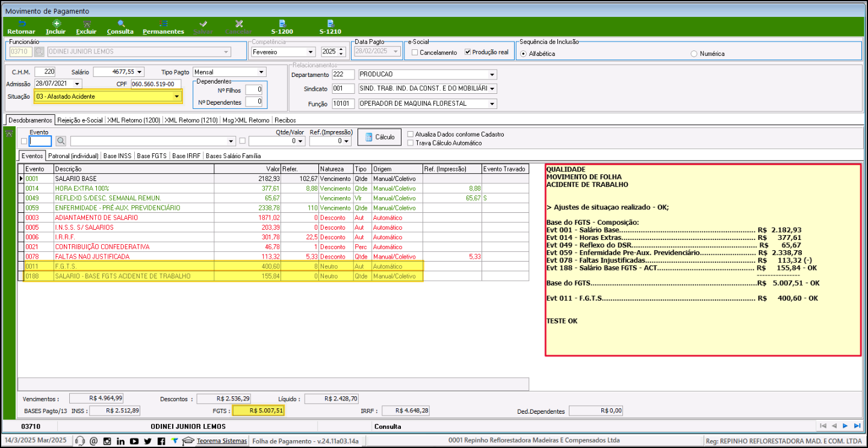Click the Permanentes list icon
Image resolution: width=868 pixels, height=448 pixels.
[163, 23]
